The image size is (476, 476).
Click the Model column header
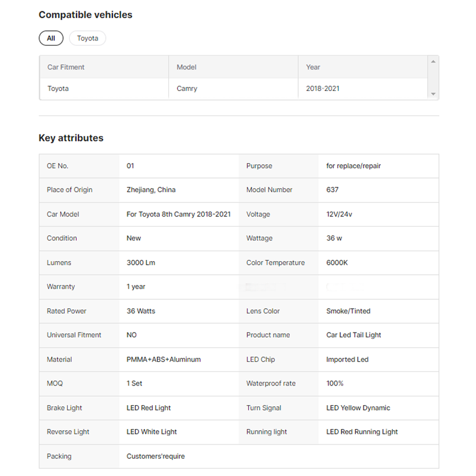(187, 67)
